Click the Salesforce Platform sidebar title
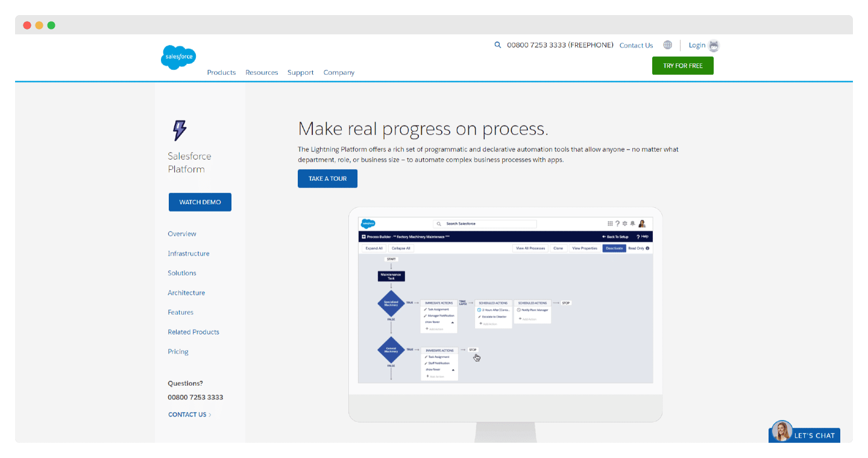868x458 pixels. (x=189, y=163)
